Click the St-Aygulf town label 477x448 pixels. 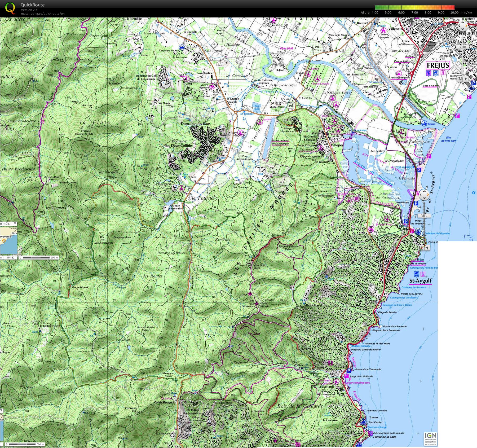coord(421,281)
